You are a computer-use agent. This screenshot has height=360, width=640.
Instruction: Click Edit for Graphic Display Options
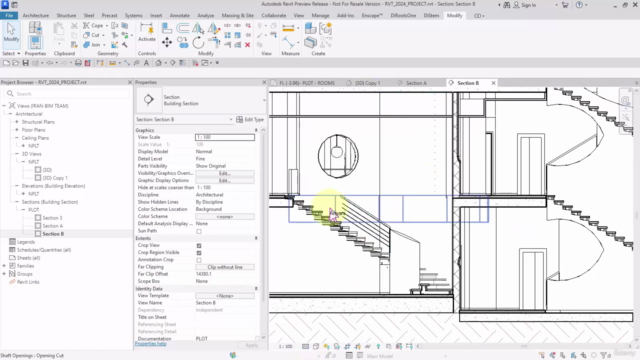click(x=225, y=180)
